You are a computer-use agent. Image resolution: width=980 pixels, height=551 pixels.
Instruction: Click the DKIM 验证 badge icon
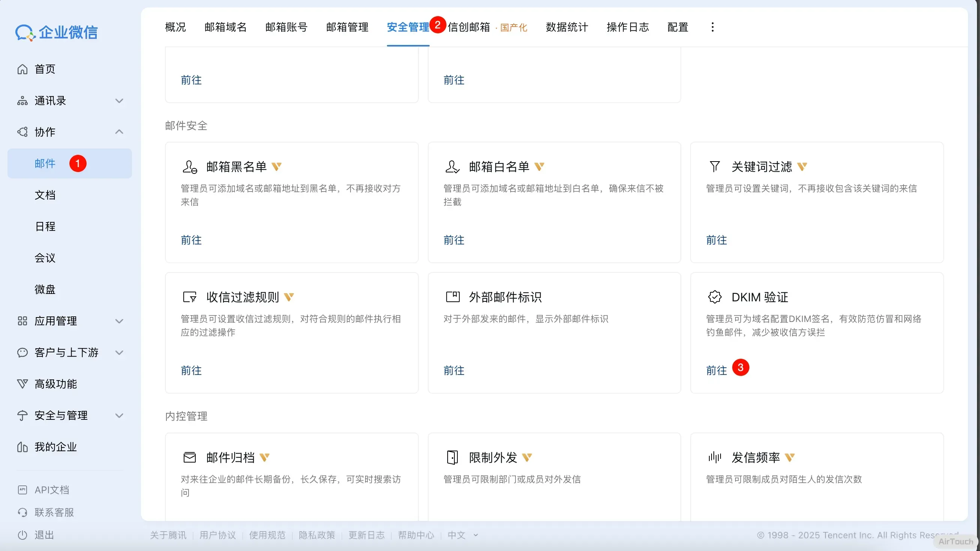[x=715, y=297]
